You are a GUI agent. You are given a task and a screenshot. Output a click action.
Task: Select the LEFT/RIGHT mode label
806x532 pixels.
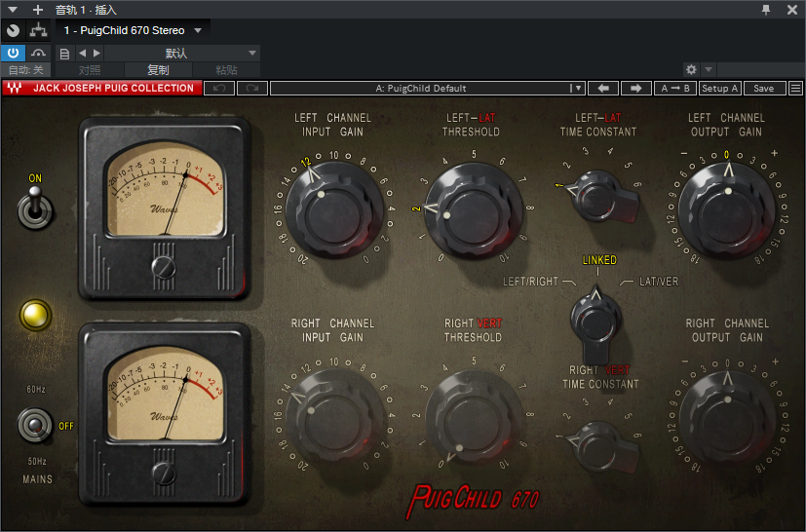530,282
